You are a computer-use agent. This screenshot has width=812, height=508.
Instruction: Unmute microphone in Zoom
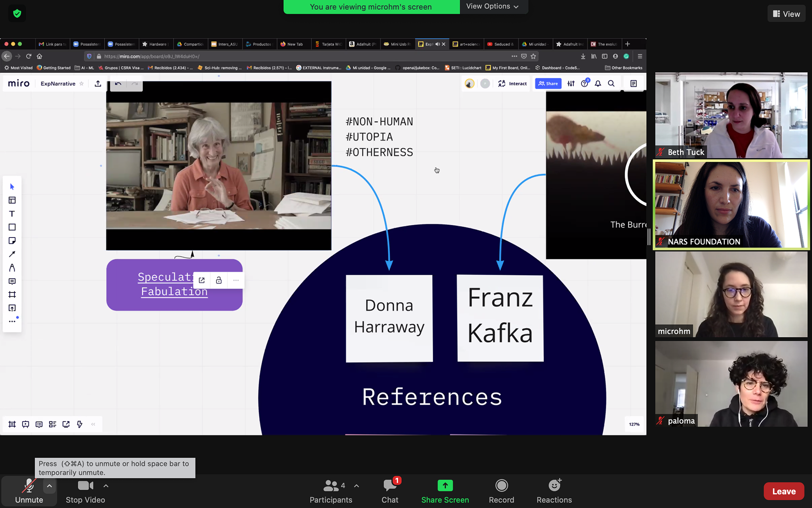pyautogui.click(x=29, y=491)
